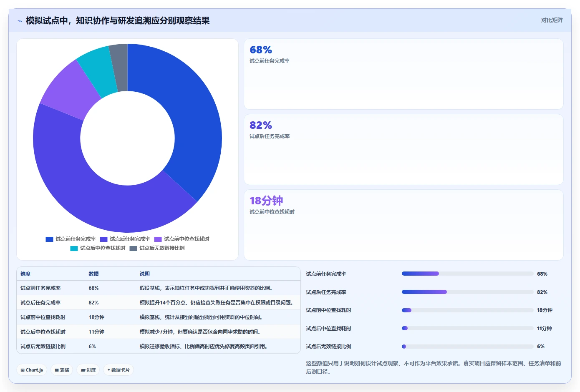580x392 pixels.
Task: Click the 说明 column header
Action: tap(144, 274)
